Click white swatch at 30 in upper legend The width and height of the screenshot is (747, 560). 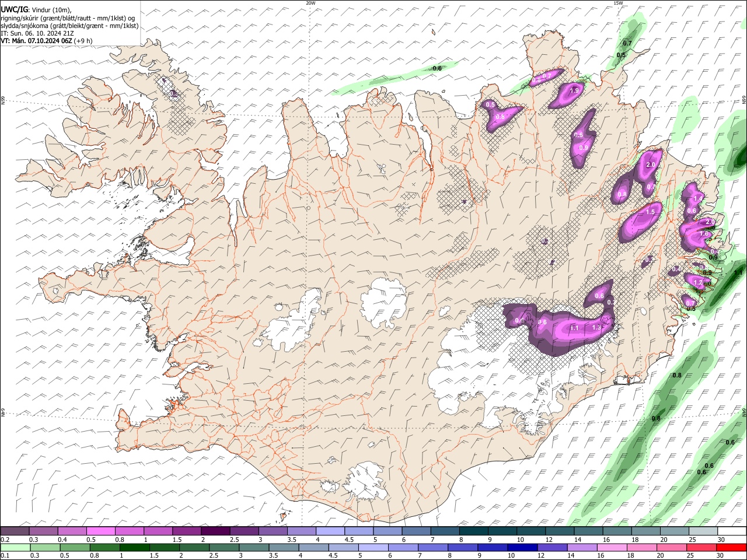(732, 531)
